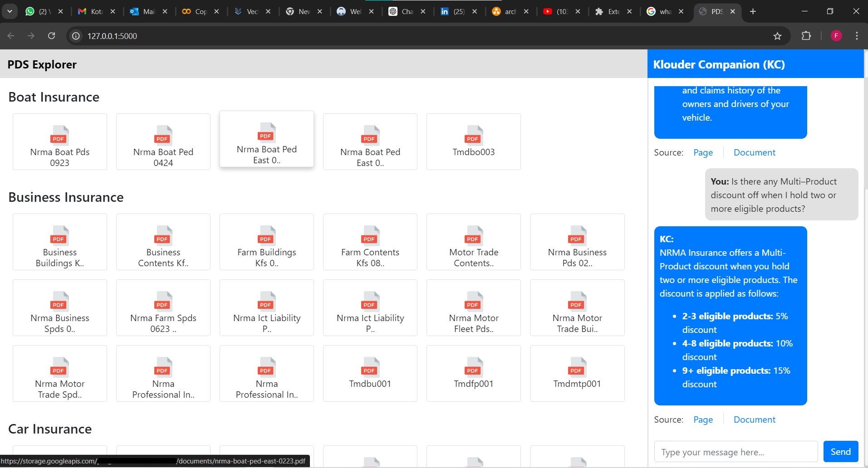Open the Chrome profile avatar F

coord(836,36)
